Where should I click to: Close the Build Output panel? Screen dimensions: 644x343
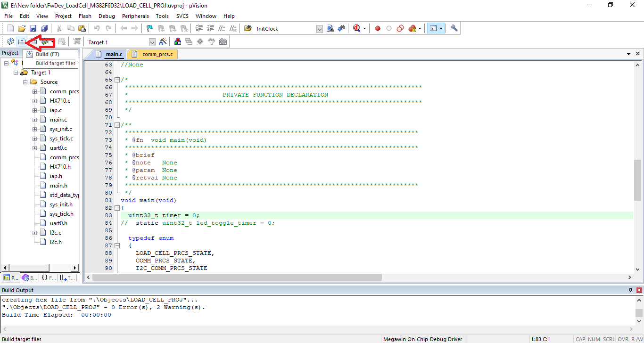639,290
